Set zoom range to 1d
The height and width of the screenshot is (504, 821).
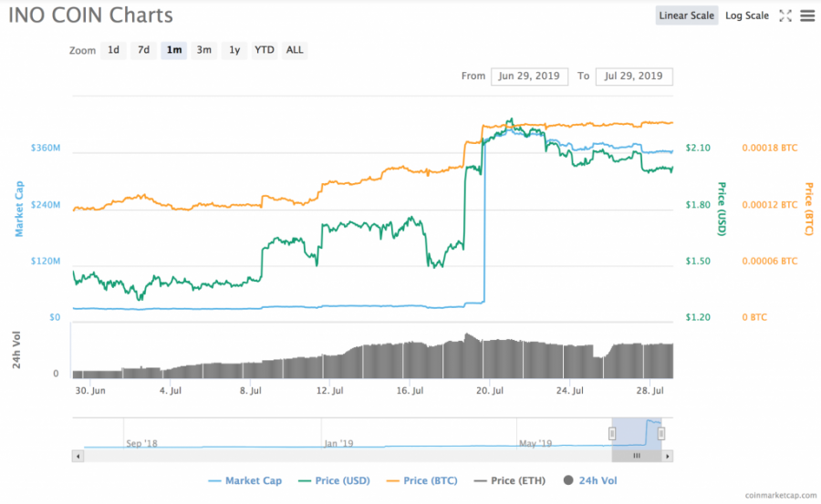pos(114,50)
